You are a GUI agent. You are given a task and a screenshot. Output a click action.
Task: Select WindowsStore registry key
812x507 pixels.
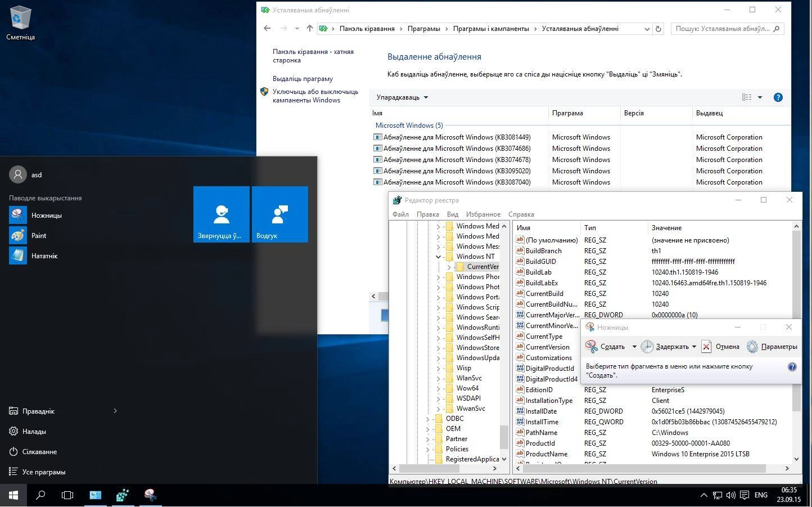[x=477, y=348]
